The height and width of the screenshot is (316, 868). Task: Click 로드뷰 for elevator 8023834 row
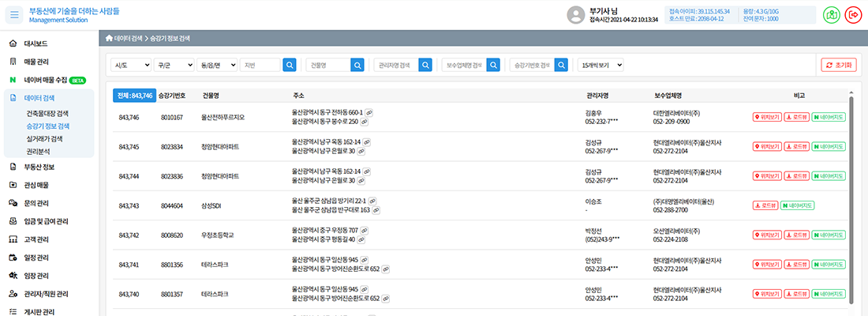point(797,146)
